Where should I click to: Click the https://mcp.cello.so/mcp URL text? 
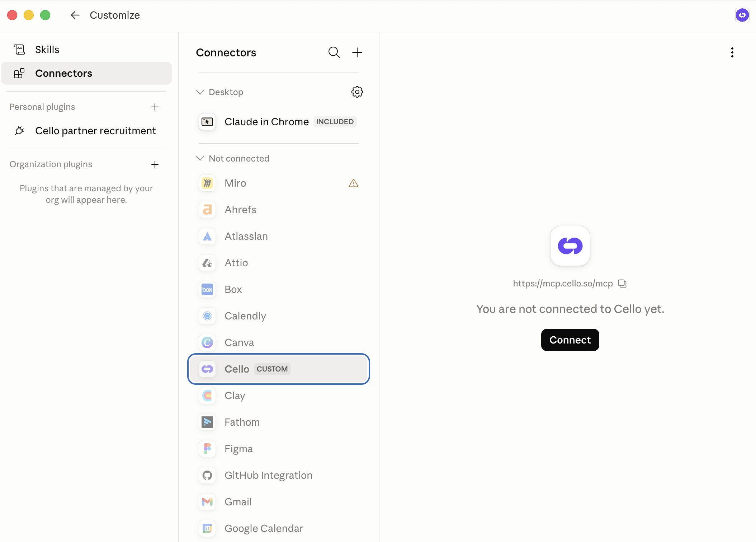(563, 284)
